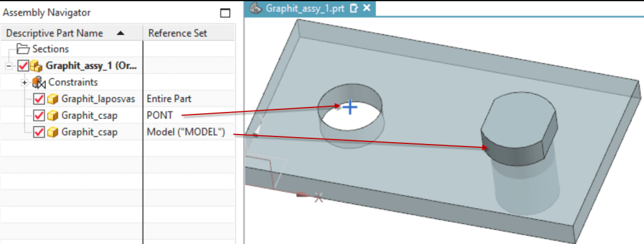Maximize the Assembly Navigator panel

(x=225, y=13)
